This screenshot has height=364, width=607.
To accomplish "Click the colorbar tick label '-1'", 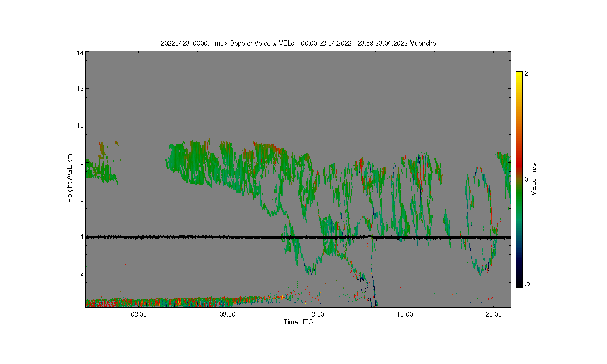I will 527,234.
